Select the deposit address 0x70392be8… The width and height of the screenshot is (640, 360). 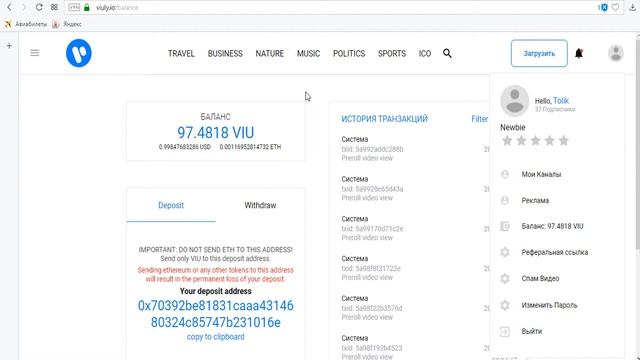pyautogui.click(x=216, y=314)
